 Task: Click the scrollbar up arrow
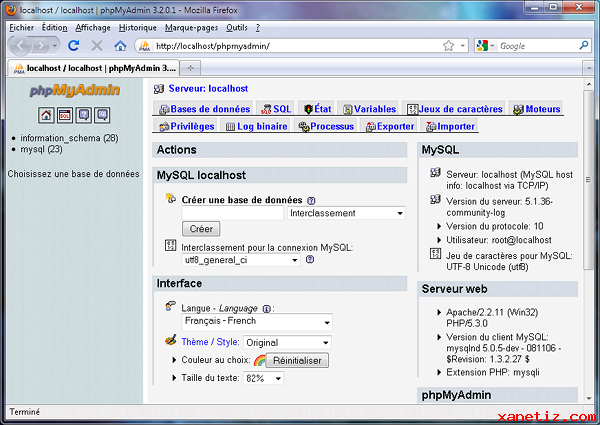point(589,84)
